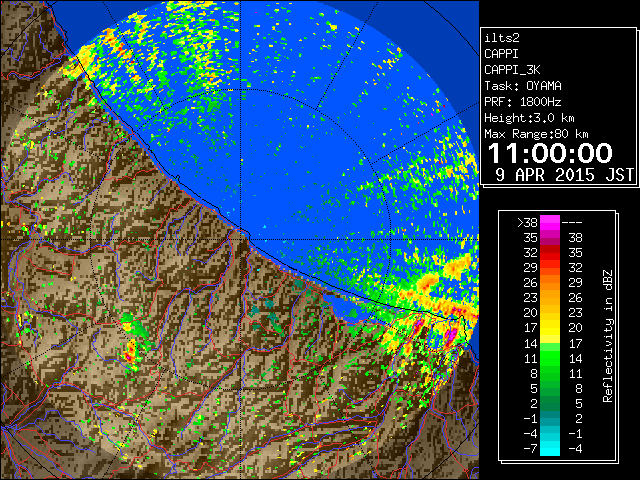Image resolution: width=640 pixels, height=480 pixels.
Task: Pick the cyan -7 to -4 dBZ legend swatch
Action: tap(550, 449)
